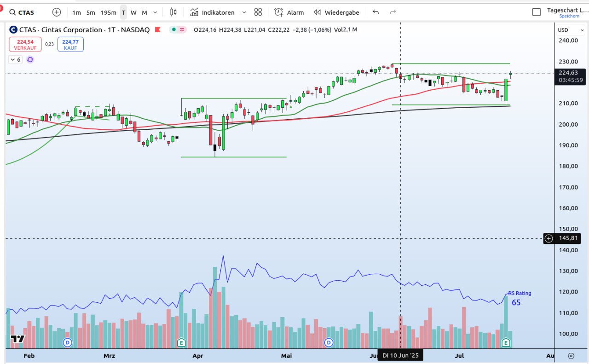Screen dimensions: 589x364
Task: Open the candlestick chart type selector
Action: [x=173, y=12]
